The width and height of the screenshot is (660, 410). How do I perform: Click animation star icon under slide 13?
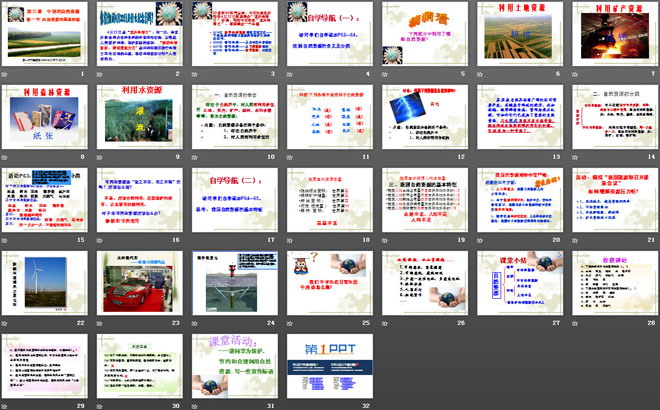(x=480, y=157)
